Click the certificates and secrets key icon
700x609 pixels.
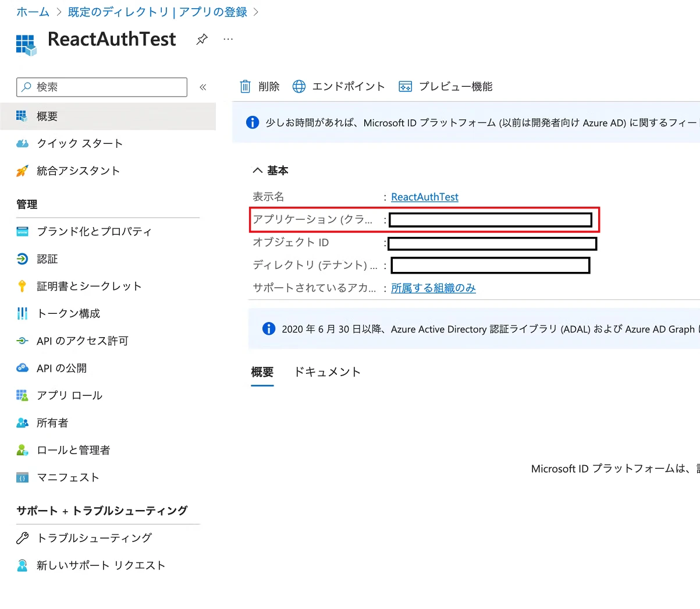22,286
